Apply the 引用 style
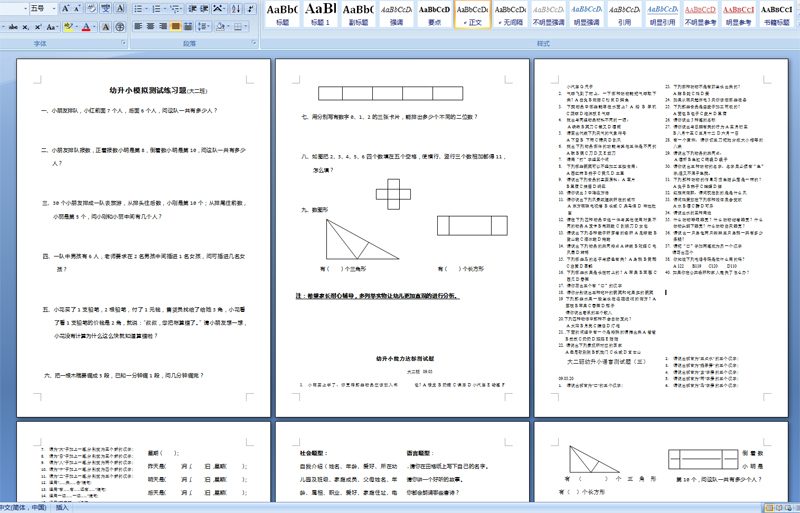The width and height of the screenshot is (800, 513). 624,14
